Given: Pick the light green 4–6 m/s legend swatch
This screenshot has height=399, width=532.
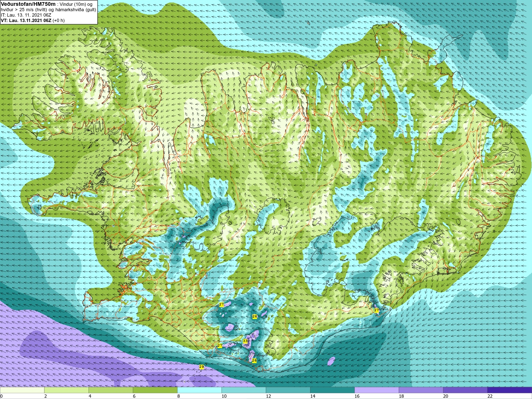Looking at the screenshot, I should click(111, 390).
